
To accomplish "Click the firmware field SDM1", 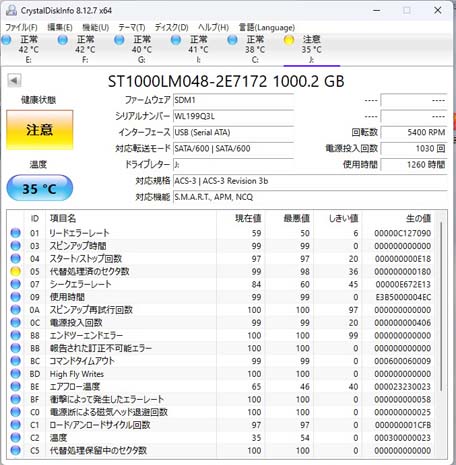I will point(233,100).
